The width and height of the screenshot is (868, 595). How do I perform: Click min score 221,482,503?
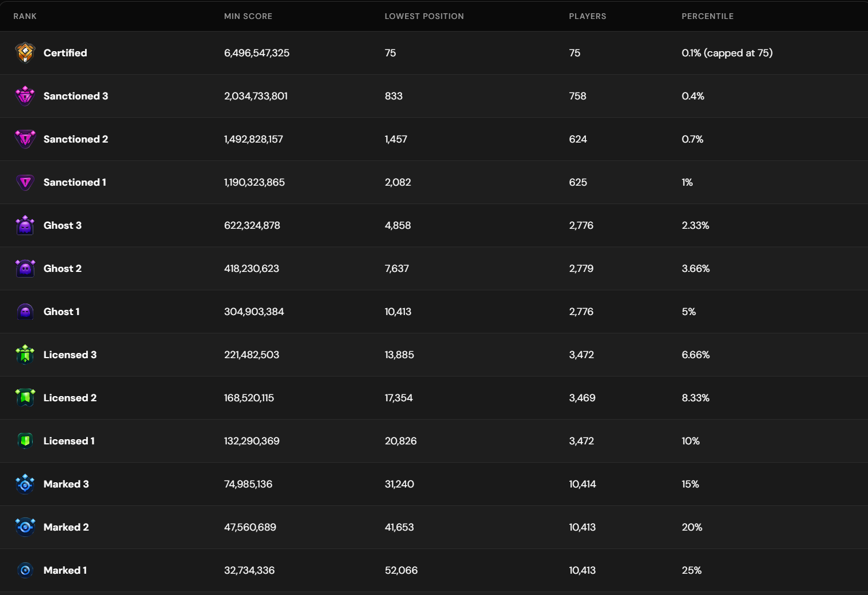(252, 355)
